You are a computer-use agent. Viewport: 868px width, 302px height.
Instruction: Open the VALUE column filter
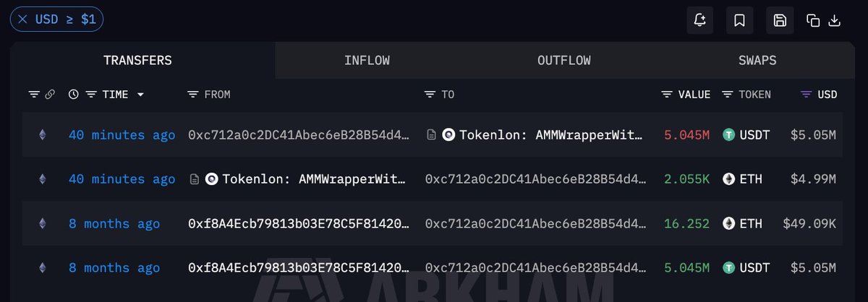[x=667, y=95]
